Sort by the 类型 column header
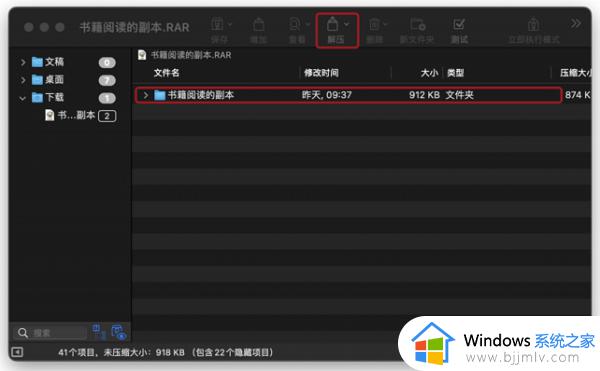This screenshot has width=600, height=371. coord(455,73)
